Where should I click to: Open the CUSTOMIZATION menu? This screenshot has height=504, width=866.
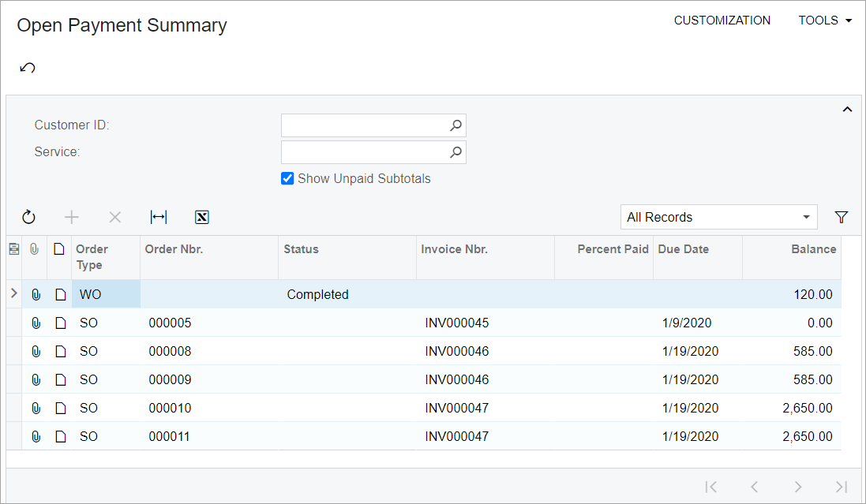722,21
